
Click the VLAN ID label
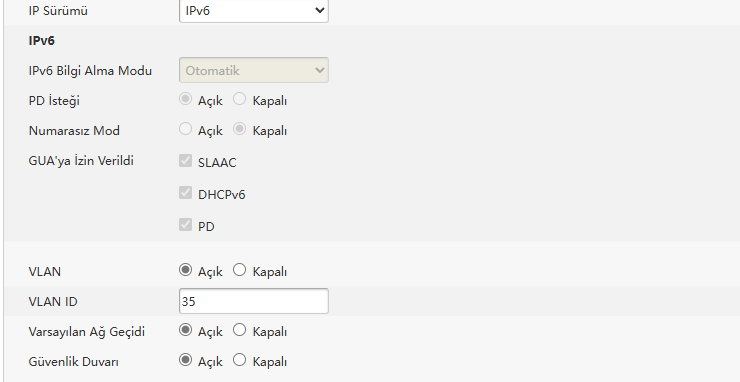(x=53, y=302)
